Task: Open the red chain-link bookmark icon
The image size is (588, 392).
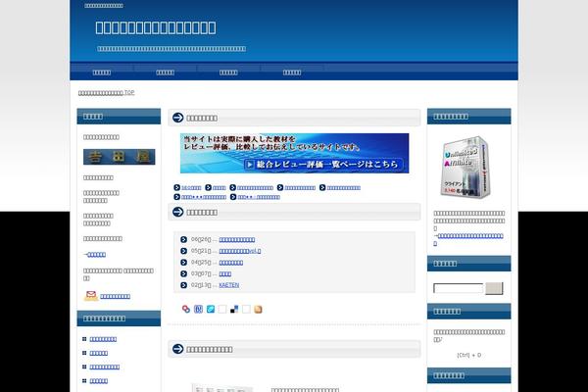Action: click(x=186, y=309)
